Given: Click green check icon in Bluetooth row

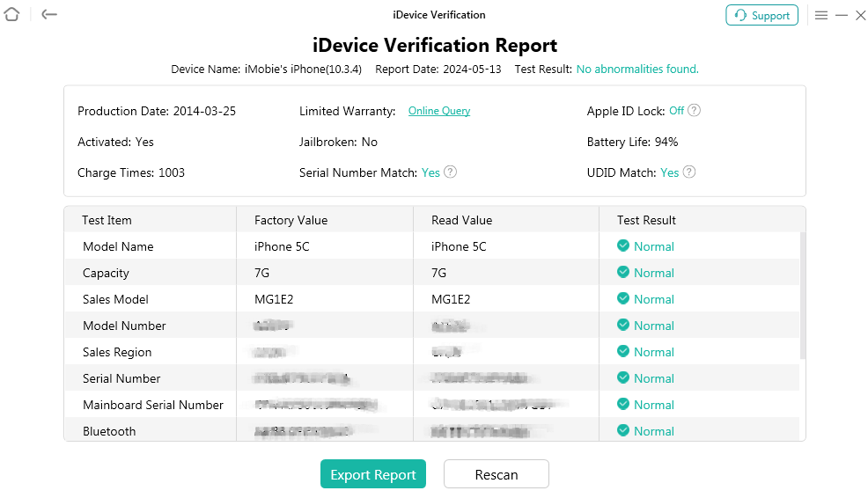Looking at the screenshot, I should pyautogui.click(x=623, y=430).
